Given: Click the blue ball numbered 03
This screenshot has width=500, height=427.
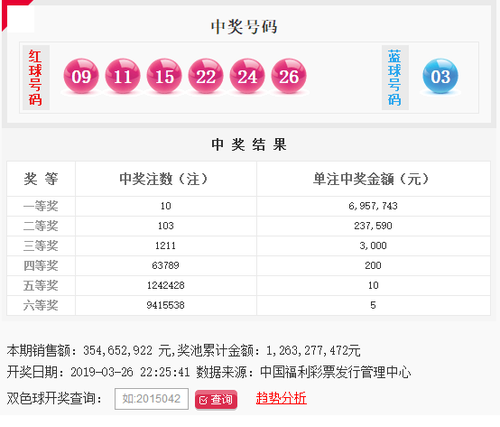Looking at the screenshot, I should click(x=440, y=76).
